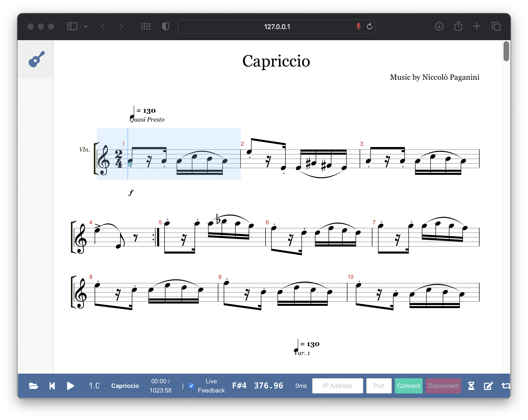
Task: Click the highlighted first measure of the score
Action: (169, 154)
